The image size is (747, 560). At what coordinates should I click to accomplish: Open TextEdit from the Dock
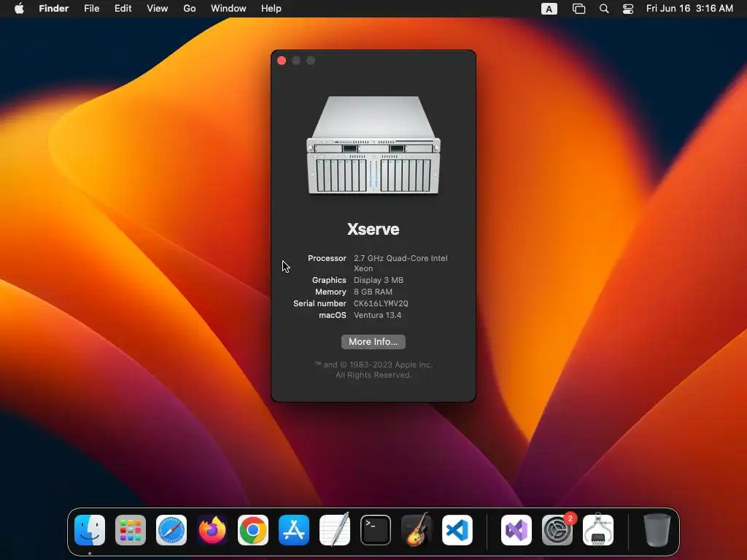click(335, 530)
